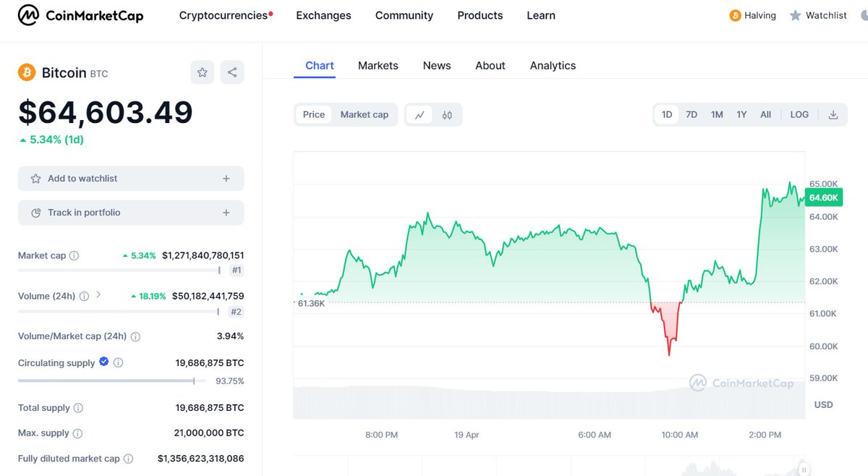Open Learn menu

pos(541,15)
